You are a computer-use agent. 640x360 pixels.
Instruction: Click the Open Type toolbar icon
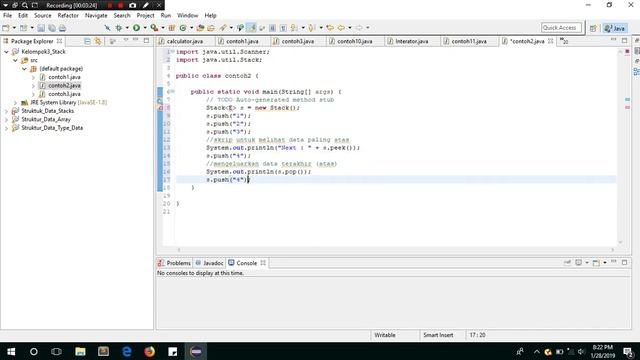pyautogui.click(x=200, y=28)
